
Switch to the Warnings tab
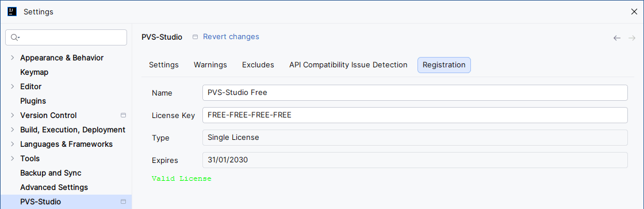[x=210, y=65]
